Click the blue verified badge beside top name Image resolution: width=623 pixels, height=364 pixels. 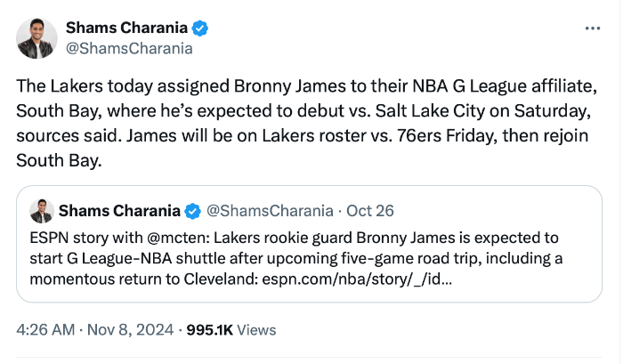click(x=201, y=28)
